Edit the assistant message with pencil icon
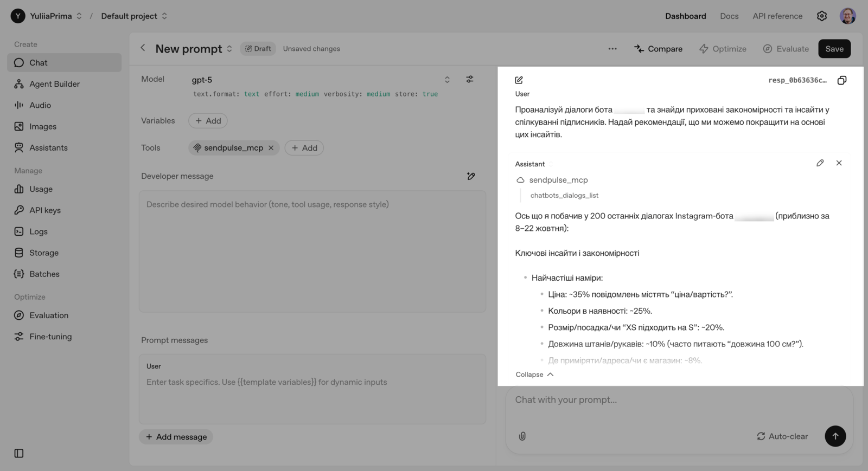 point(820,163)
